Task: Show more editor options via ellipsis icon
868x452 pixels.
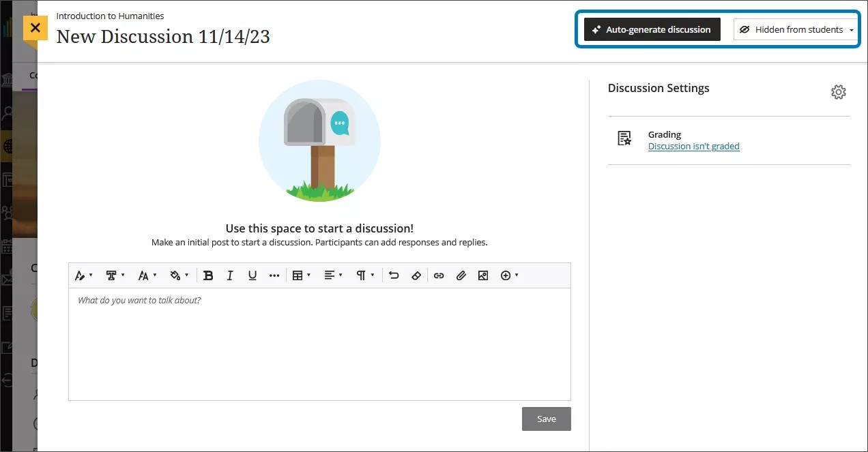Action: click(274, 275)
